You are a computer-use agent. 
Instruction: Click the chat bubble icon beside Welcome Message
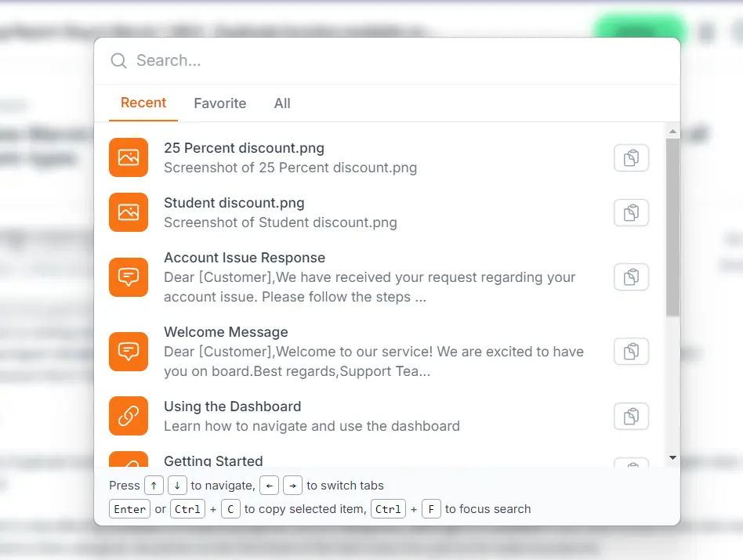[x=129, y=352]
